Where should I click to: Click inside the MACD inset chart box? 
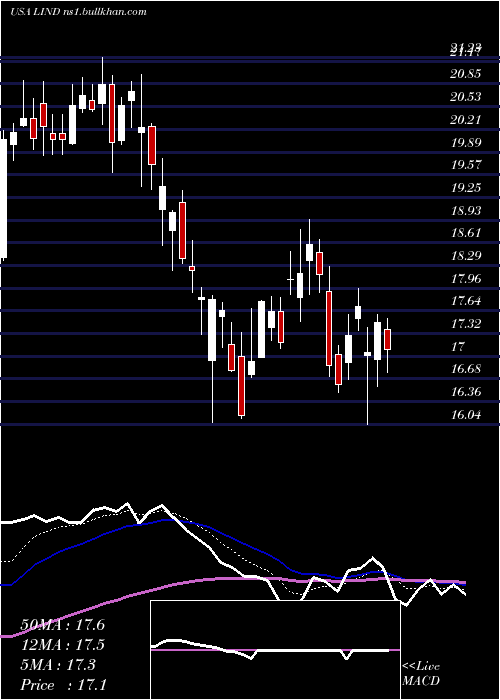click(275, 650)
